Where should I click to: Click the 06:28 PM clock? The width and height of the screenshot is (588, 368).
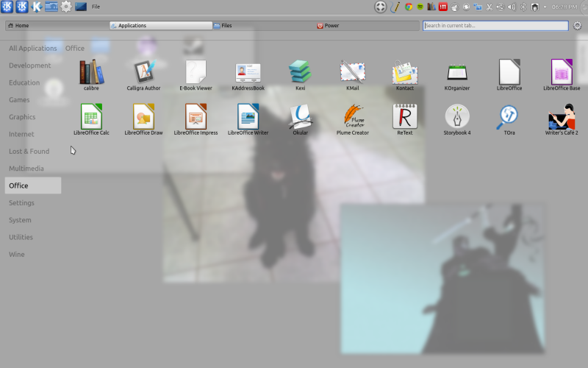pos(564,7)
